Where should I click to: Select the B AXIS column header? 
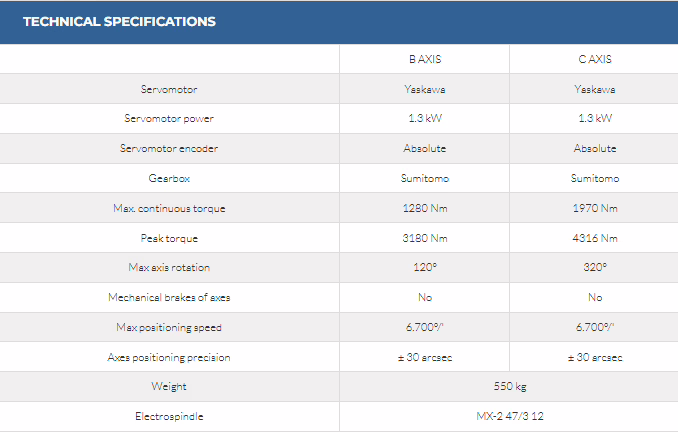coord(425,59)
